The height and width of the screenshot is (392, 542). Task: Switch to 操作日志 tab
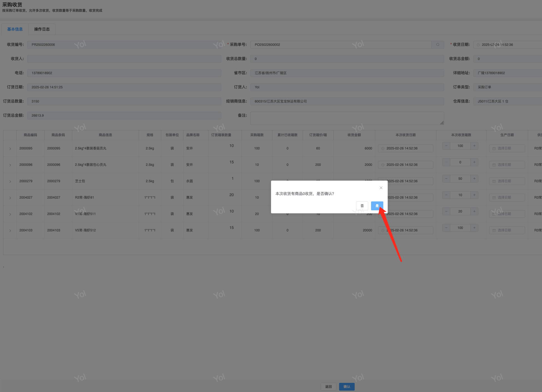(x=42, y=29)
